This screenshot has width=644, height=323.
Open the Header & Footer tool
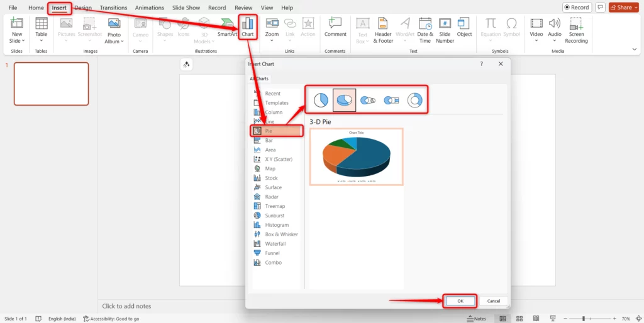(x=383, y=30)
